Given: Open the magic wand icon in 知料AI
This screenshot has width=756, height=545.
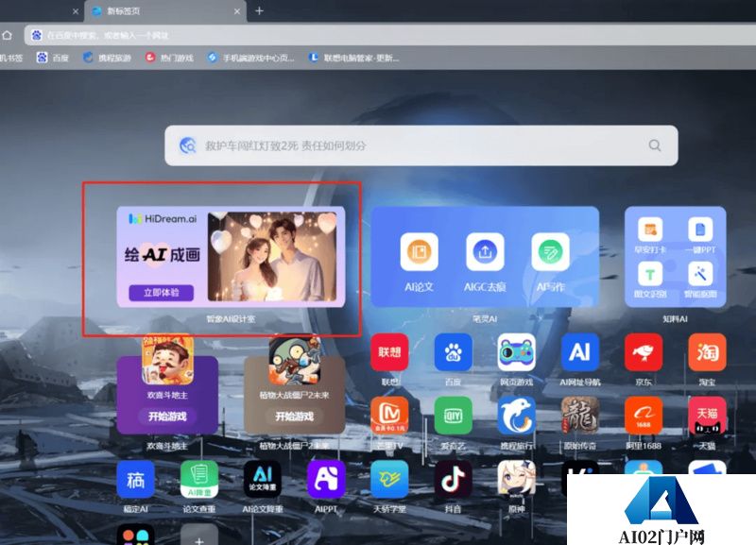Looking at the screenshot, I should [700, 274].
